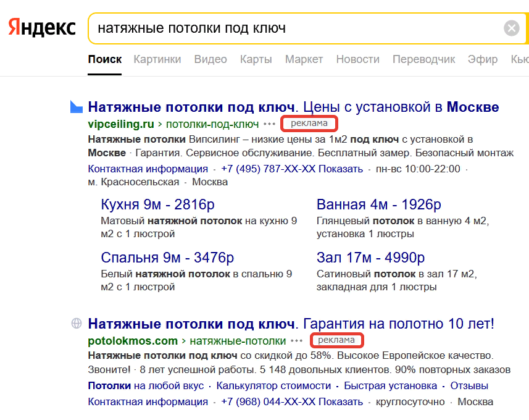Screen dimensions: 529x420
Task: Open the Карты tab
Action: pos(256,59)
